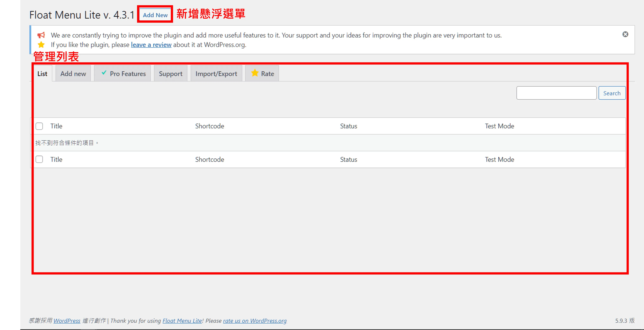Image resolution: width=644 pixels, height=330 pixels.
Task: Open the leave a review link
Action: pos(151,45)
